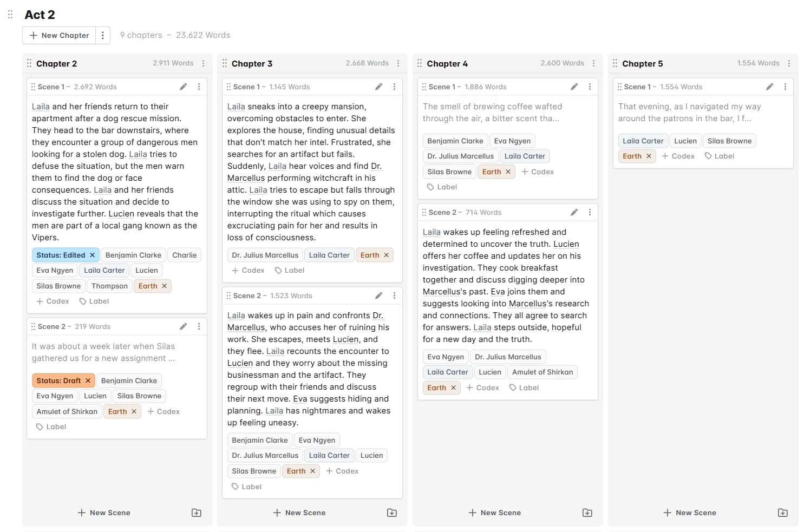
Task: Edit Scene 1 of Chapter 5 via pencil icon
Action: point(770,87)
